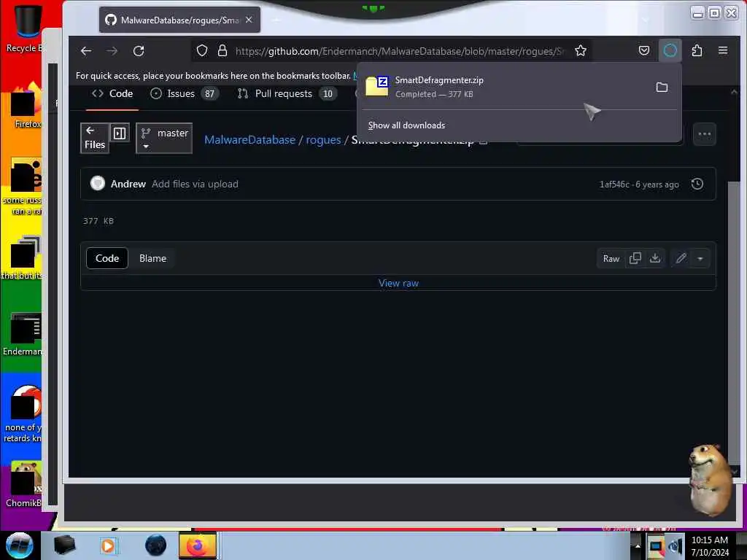Go to the MalwareDatabase breadcrumb link

(249, 140)
